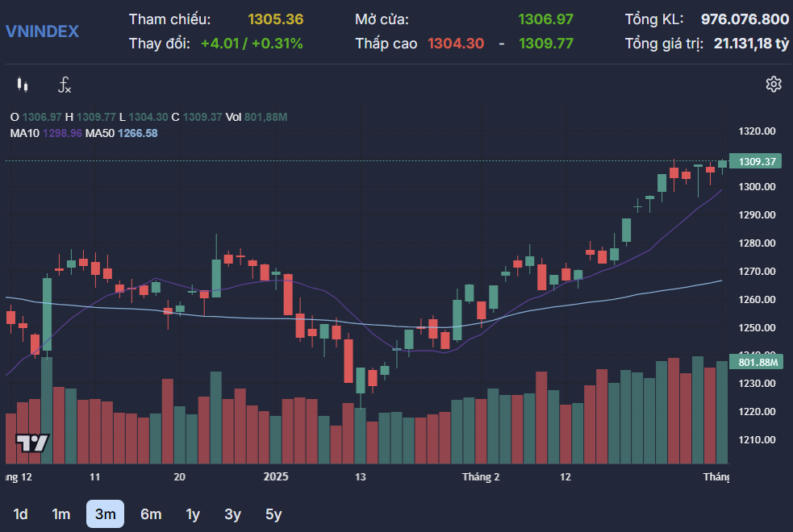This screenshot has width=793, height=532.
Task: Click the 2025 label on time axis
Action: click(x=276, y=477)
